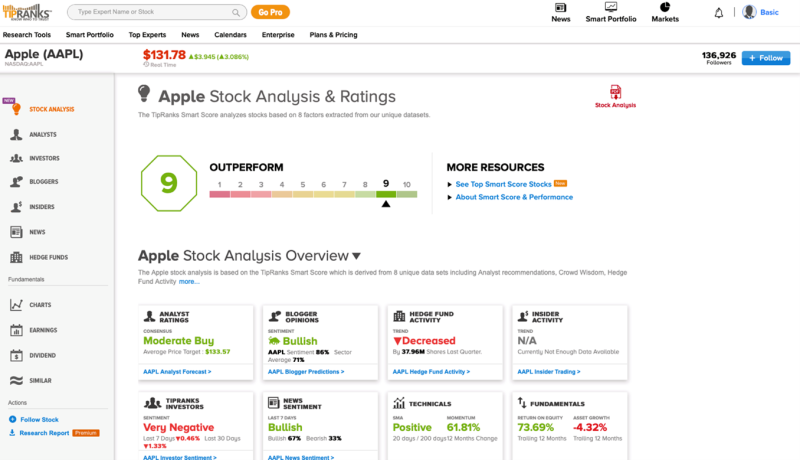Open Insiders section in sidebar
The image size is (800, 460).
click(x=42, y=207)
